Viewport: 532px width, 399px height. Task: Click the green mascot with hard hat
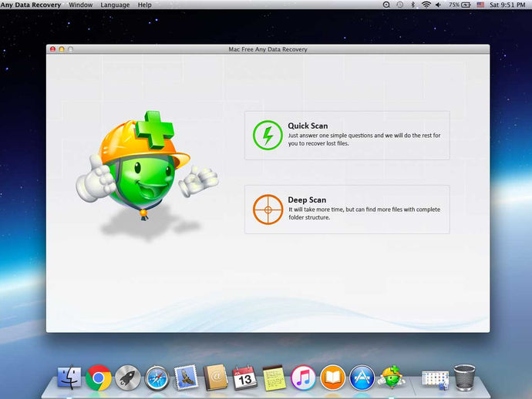(146, 166)
